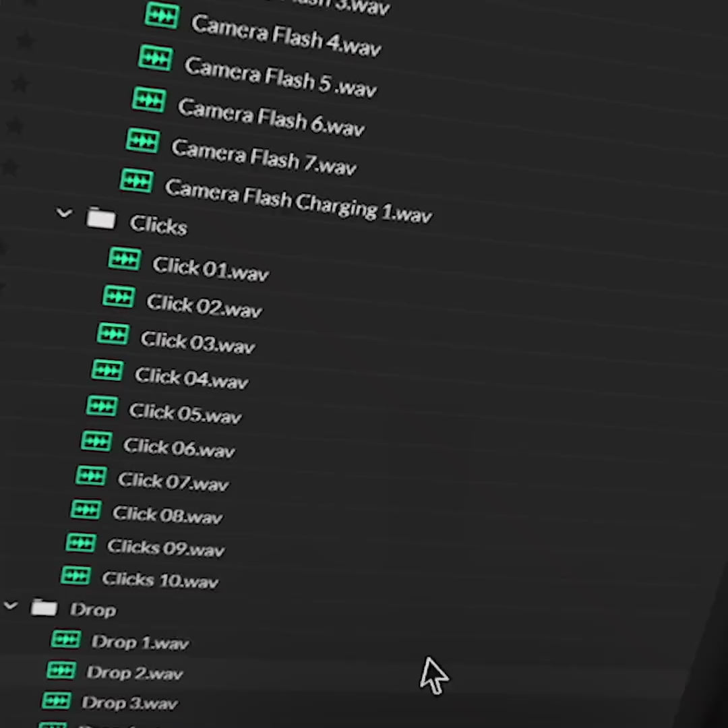Select the Drop 2.wav file
Viewport: 728px width, 728px height.
pos(135,673)
